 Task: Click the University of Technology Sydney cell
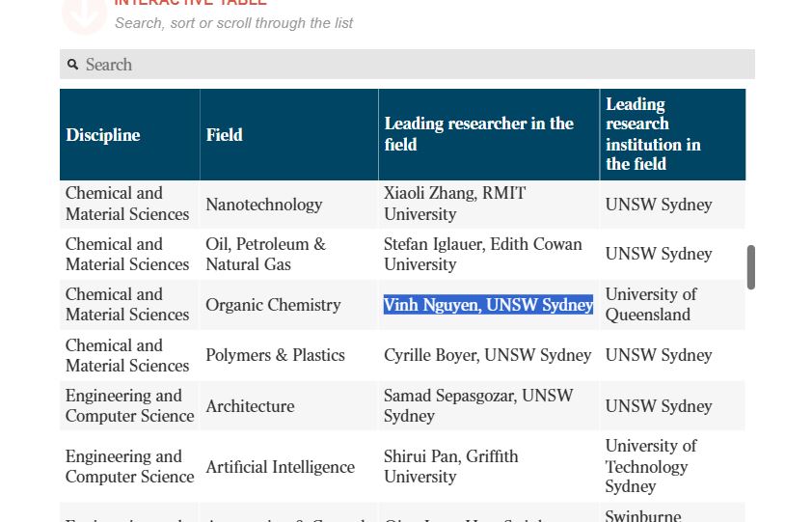651,466
